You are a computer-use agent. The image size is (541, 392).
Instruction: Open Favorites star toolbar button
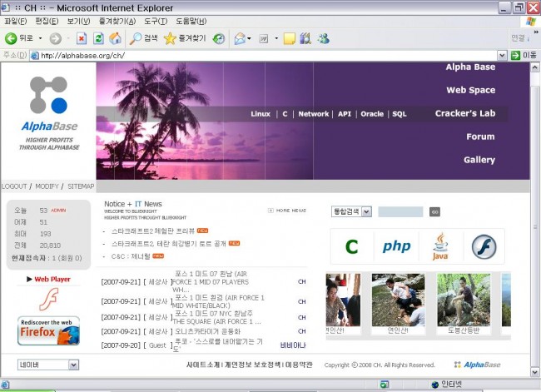click(185, 38)
